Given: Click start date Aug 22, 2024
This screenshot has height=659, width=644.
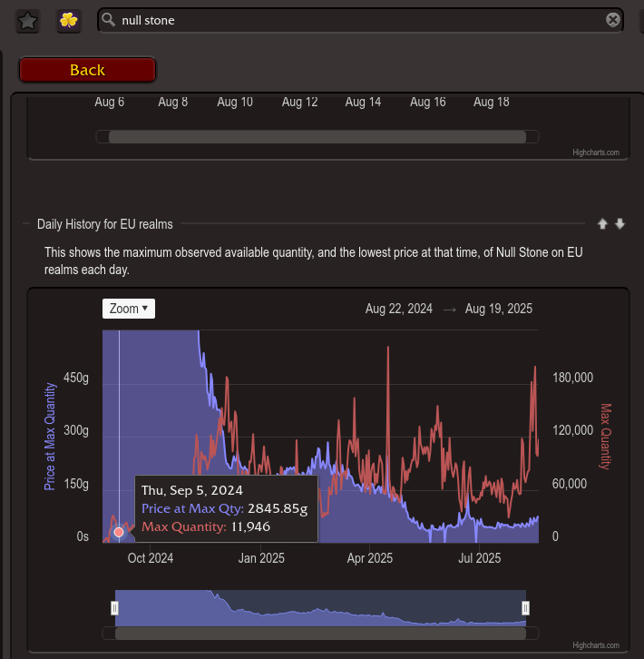Looking at the screenshot, I should (399, 309).
